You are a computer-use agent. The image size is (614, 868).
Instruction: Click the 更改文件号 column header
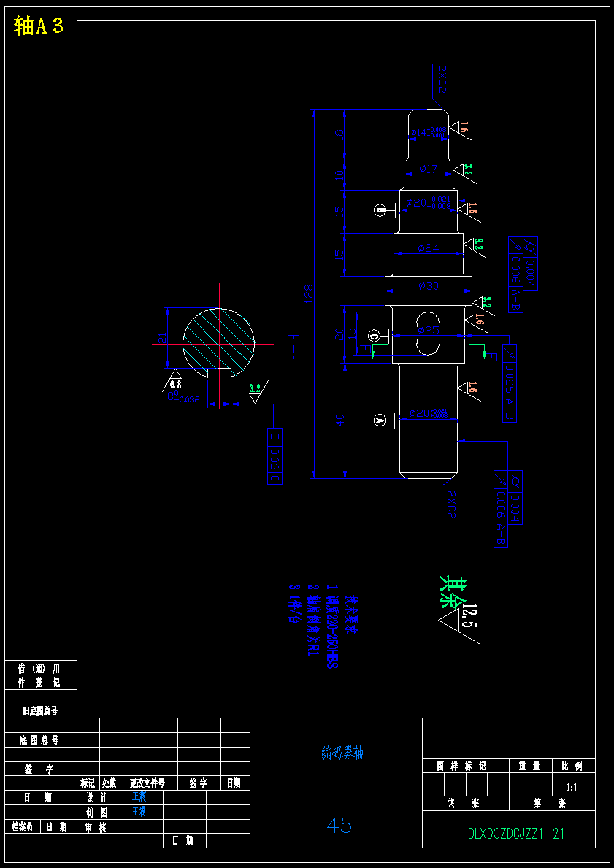(x=149, y=783)
